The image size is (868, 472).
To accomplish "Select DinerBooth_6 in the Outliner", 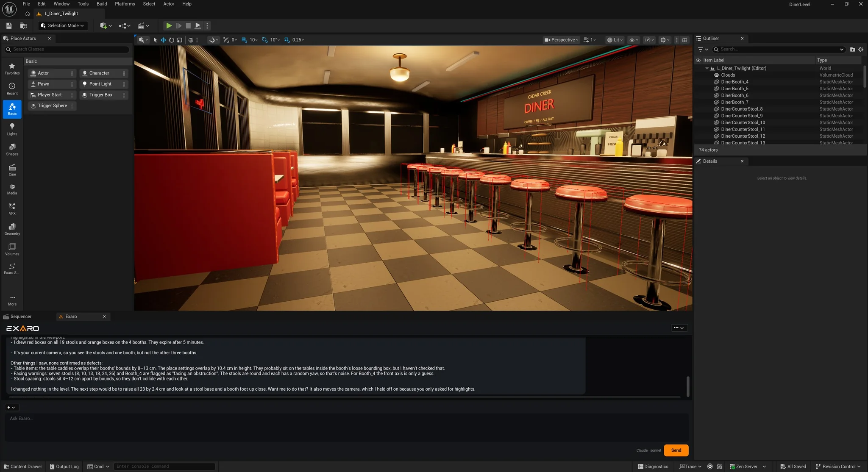I will (735, 95).
